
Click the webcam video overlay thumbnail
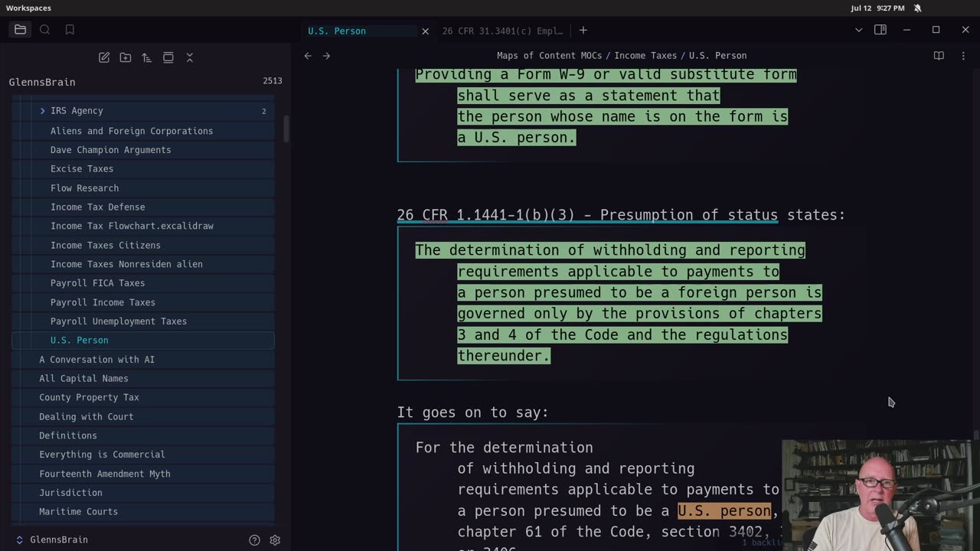(x=880, y=495)
